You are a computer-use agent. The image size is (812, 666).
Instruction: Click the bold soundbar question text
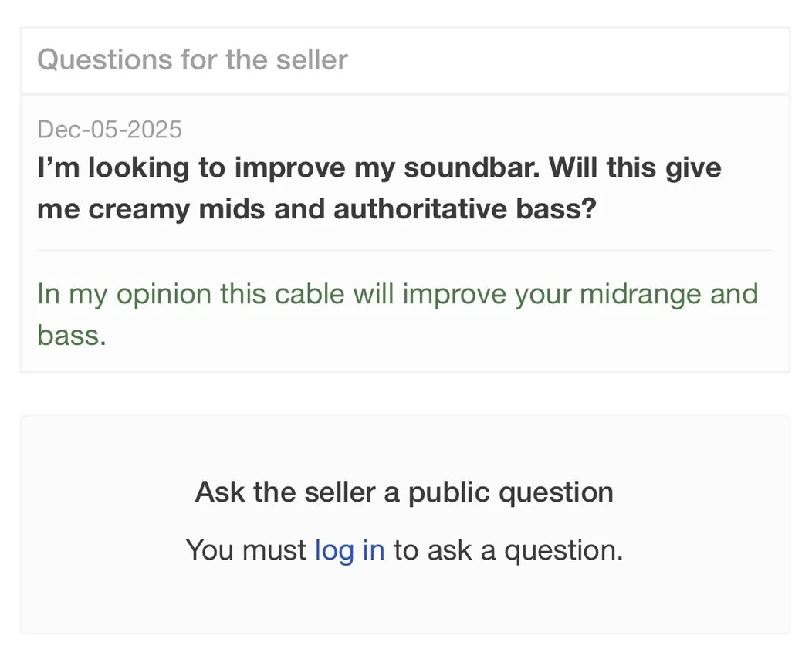[x=378, y=188]
